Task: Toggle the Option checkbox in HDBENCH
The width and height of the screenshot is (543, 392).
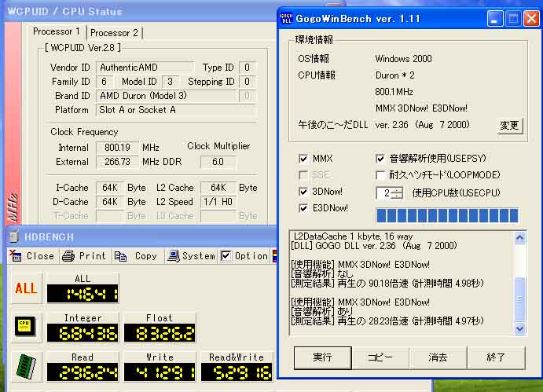Action: click(x=226, y=256)
